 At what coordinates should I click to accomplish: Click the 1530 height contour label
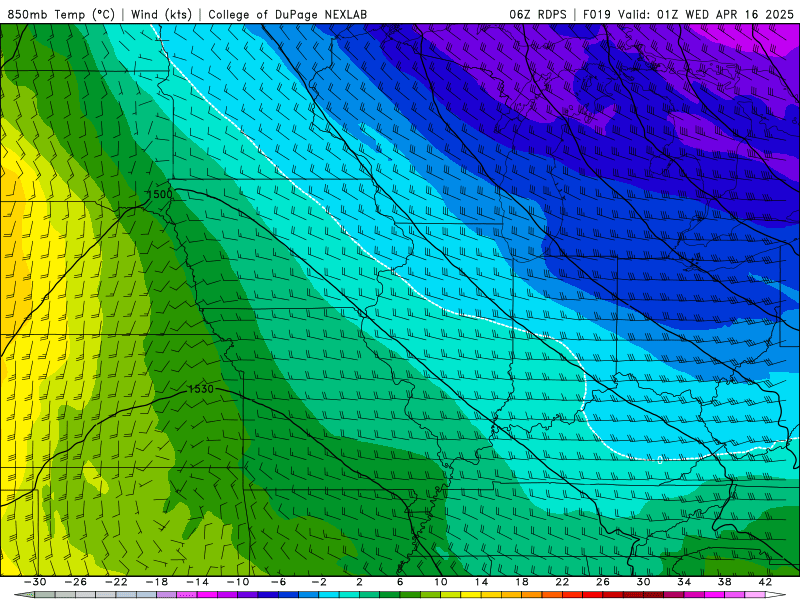[x=201, y=389]
